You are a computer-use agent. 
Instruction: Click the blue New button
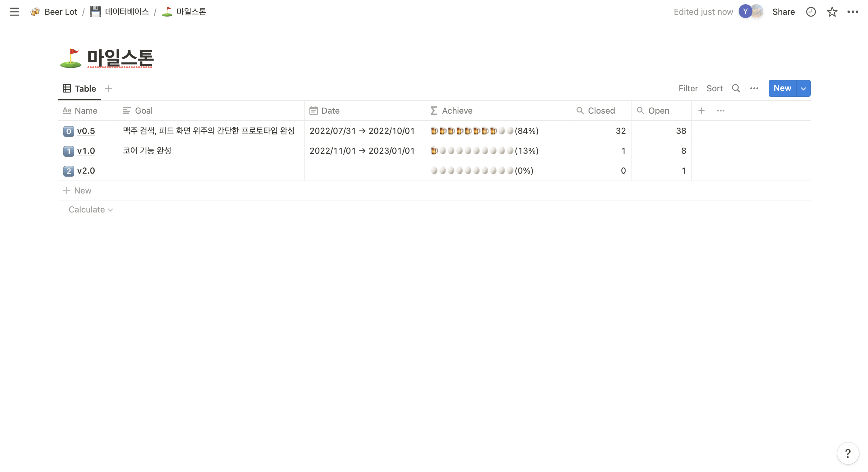(782, 88)
